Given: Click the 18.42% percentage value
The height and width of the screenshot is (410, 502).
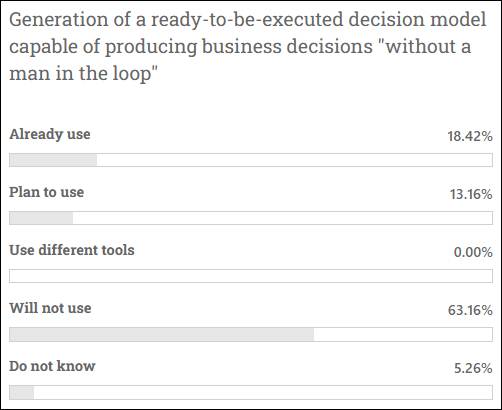Looking at the screenshot, I should click(470, 136).
